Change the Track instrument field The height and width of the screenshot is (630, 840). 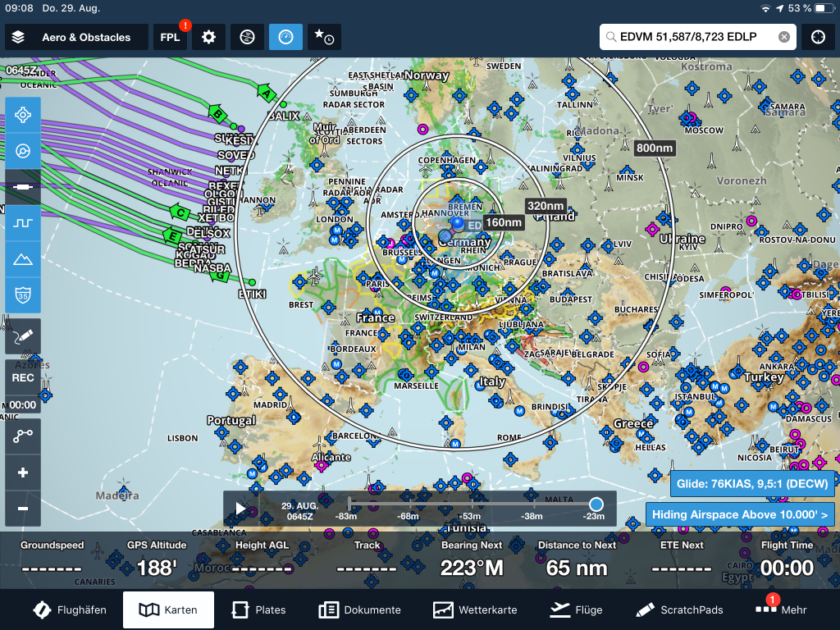click(367, 559)
